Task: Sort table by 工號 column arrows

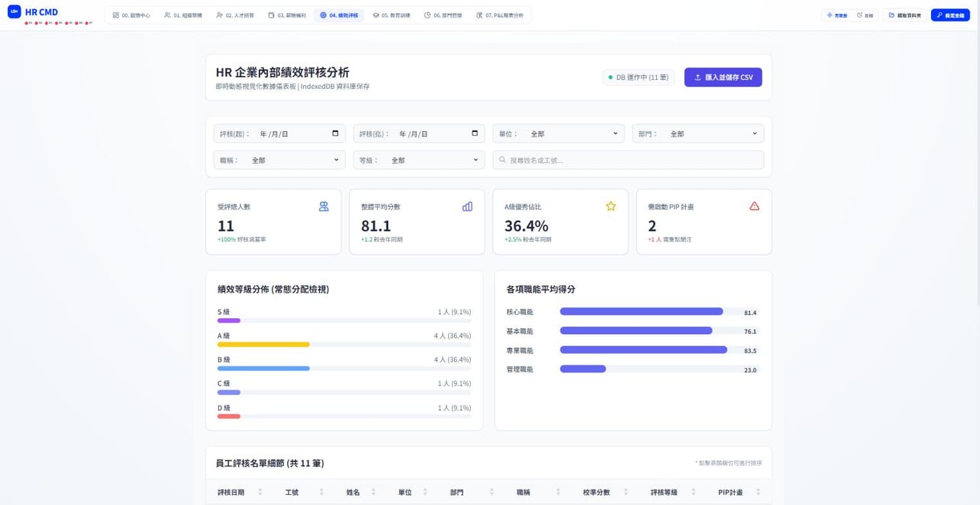Action: [x=322, y=492]
